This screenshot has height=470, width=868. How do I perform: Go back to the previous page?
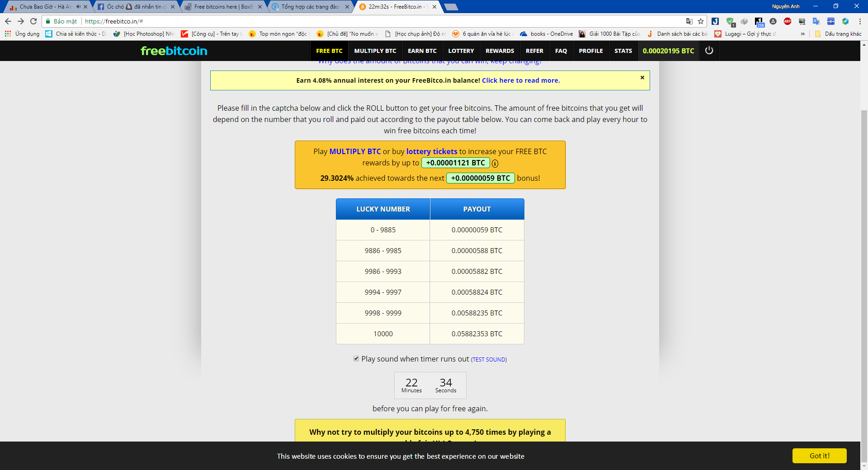click(8, 21)
